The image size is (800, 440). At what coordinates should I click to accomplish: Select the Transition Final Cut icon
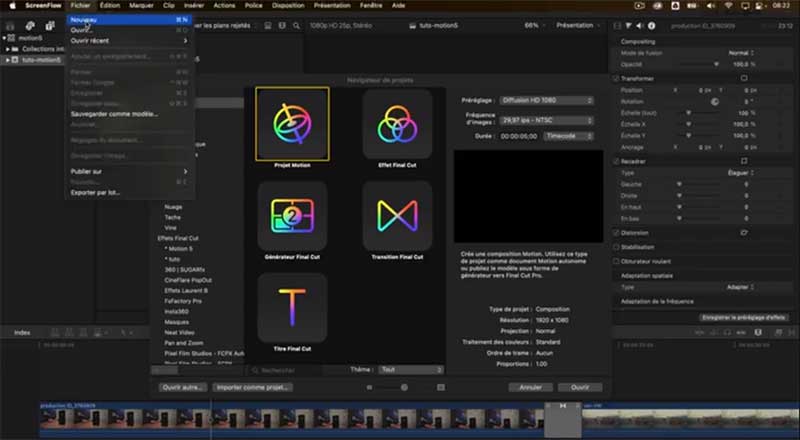[x=397, y=215]
